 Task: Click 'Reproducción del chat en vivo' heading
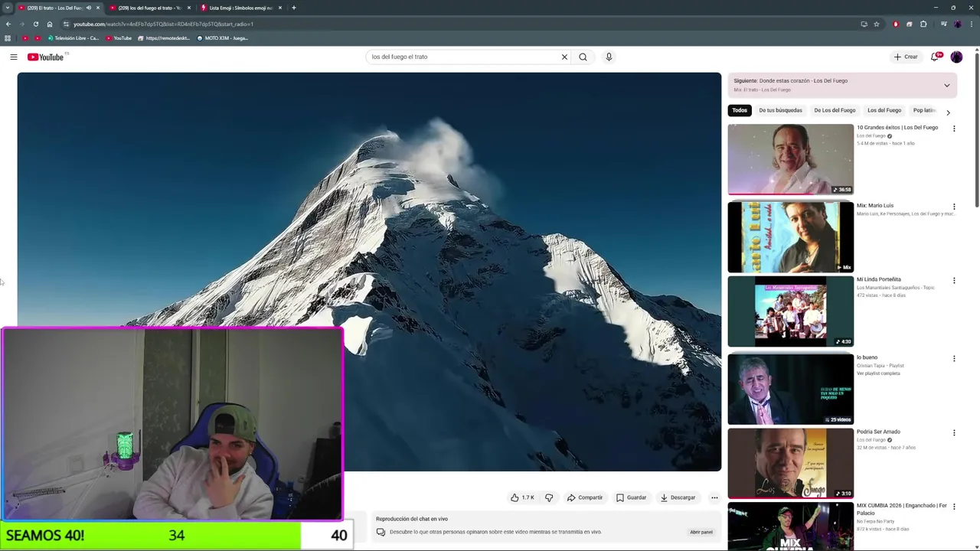tap(412, 519)
